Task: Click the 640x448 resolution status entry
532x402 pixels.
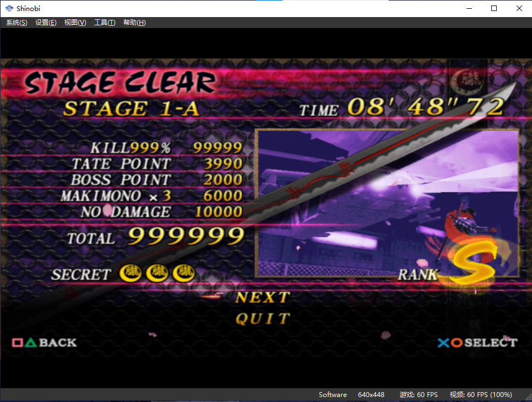Action: 371,394
